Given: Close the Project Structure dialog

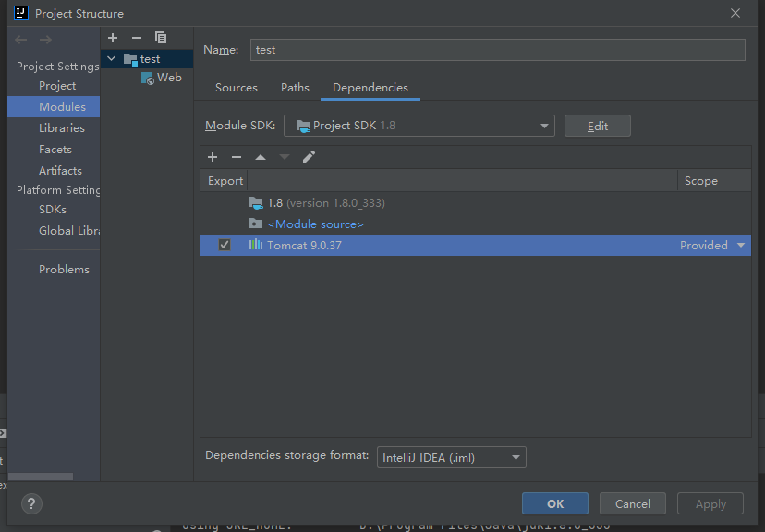Looking at the screenshot, I should (x=735, y=13).
